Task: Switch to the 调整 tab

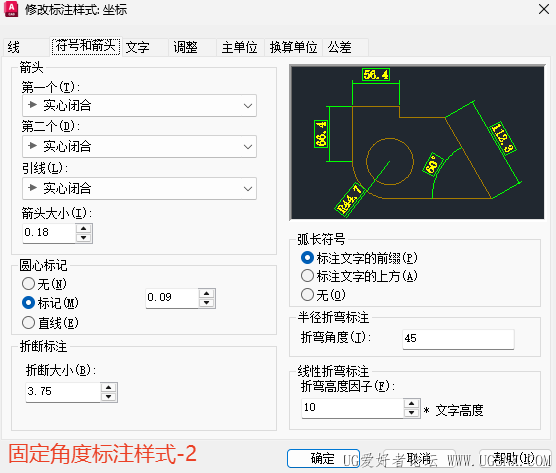Action: pyautogui.click(x=192, y=47)
